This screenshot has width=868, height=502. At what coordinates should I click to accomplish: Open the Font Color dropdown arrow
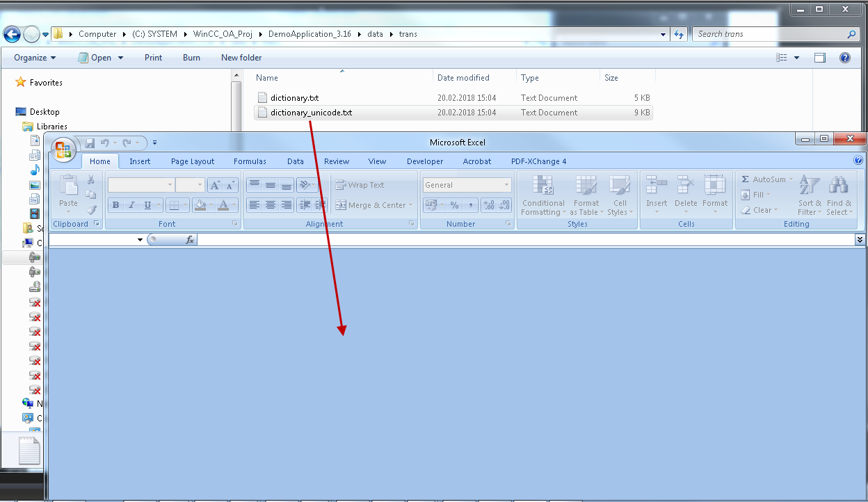click(x=234, y=205)
